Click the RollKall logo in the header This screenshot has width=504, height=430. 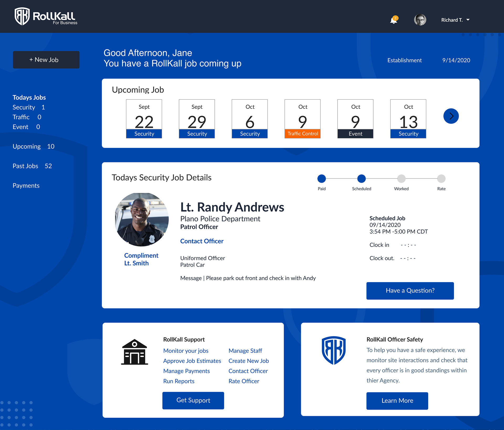pos(46,17)
